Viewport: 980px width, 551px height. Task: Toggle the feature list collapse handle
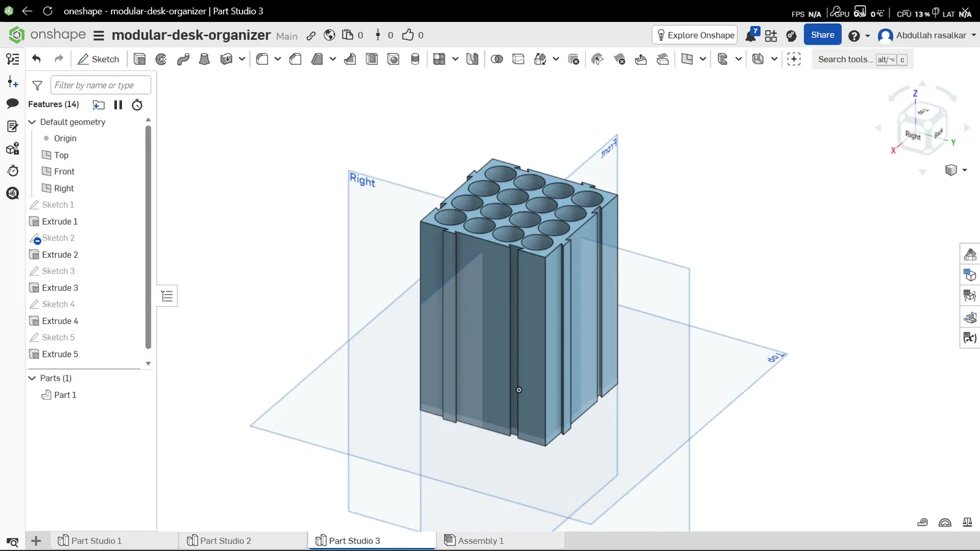167,296
